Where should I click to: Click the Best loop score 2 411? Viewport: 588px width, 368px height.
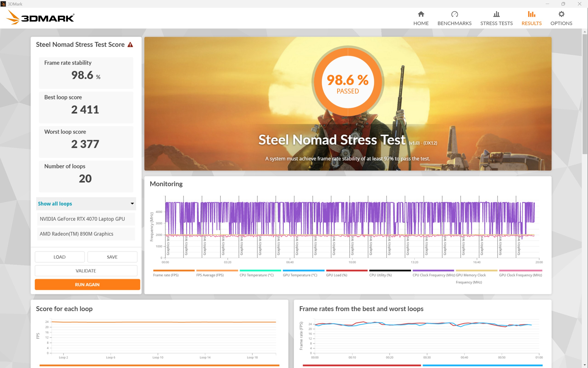(85, 109)
